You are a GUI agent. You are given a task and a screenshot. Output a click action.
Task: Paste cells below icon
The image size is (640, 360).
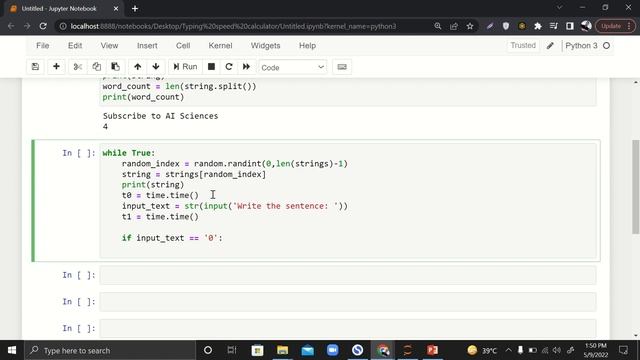pos(116,67)
